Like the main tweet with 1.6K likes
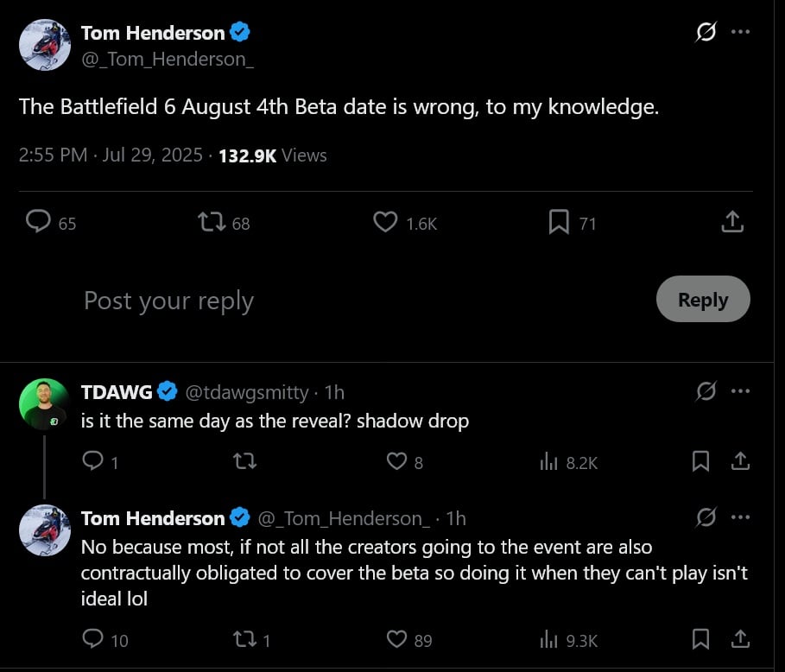Screen dimensions: 785x672 click(385, 222)
